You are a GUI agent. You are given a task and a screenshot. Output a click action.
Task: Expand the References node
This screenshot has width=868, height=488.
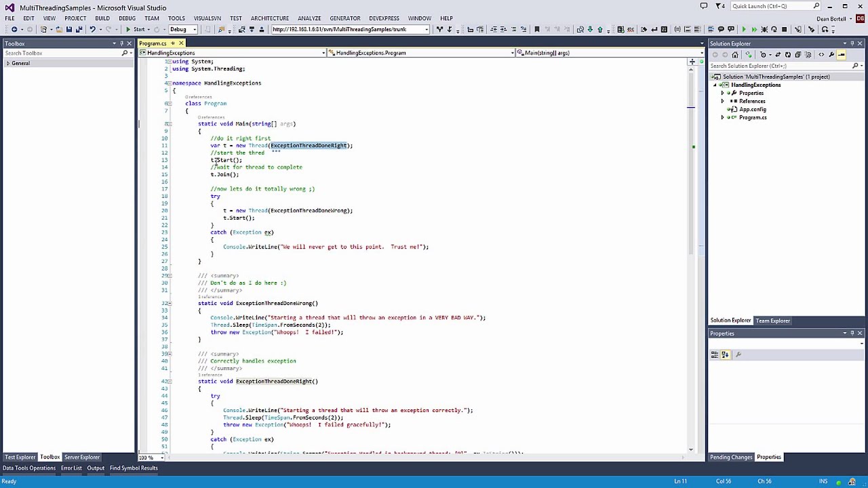pyautogui.click(x=722, y=101)
